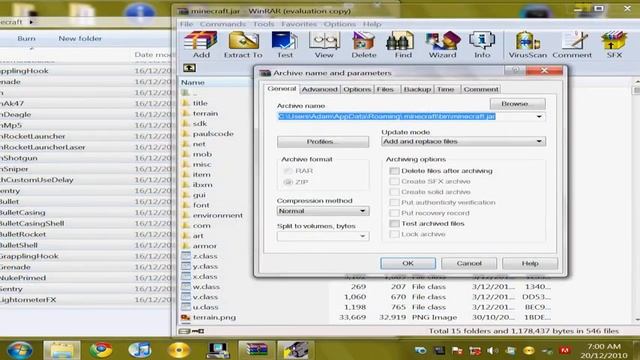Select the terrain folder row

(205, 113)
